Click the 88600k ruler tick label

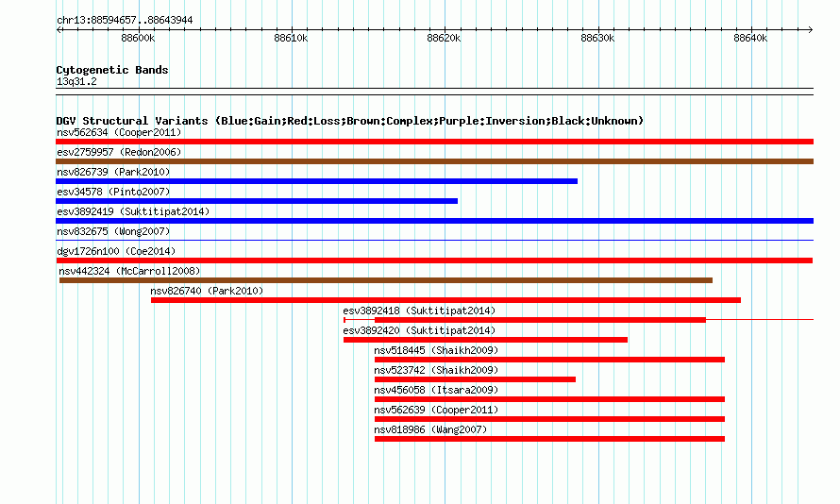[x=138, y=38]
